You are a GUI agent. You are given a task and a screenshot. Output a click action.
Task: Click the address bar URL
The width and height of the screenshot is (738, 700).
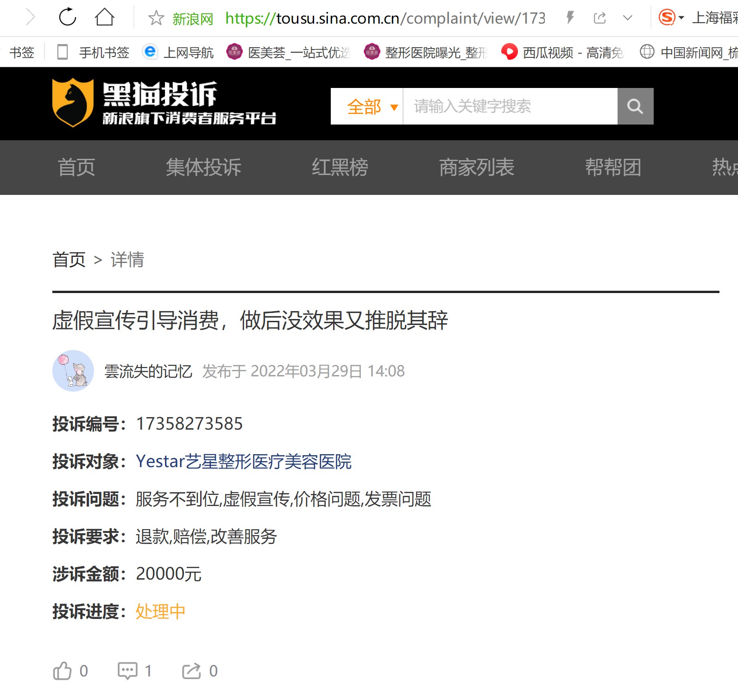[385, 18]
